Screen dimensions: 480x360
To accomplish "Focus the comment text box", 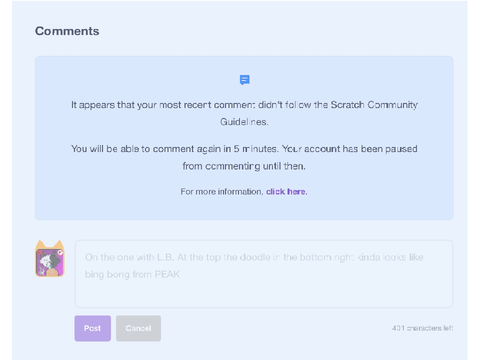I will click(x=264, y=274).
